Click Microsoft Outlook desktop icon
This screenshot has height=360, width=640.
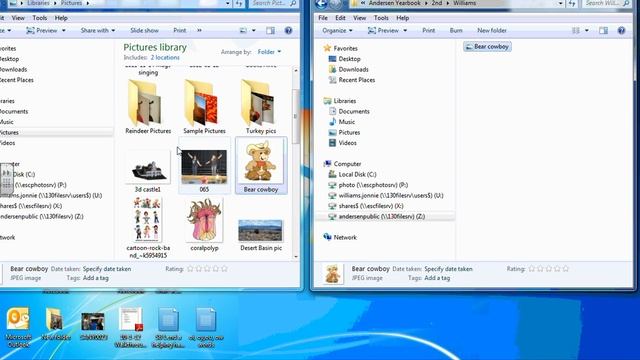tap(19, 327)
